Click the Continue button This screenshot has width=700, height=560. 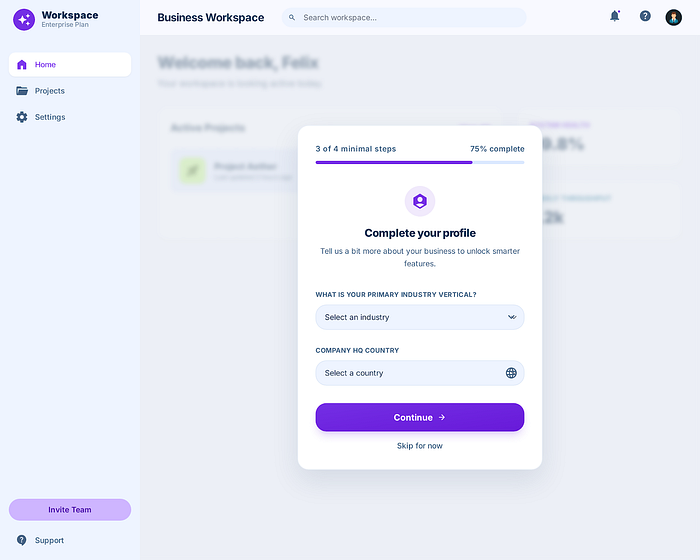click(x=420, y=418)
